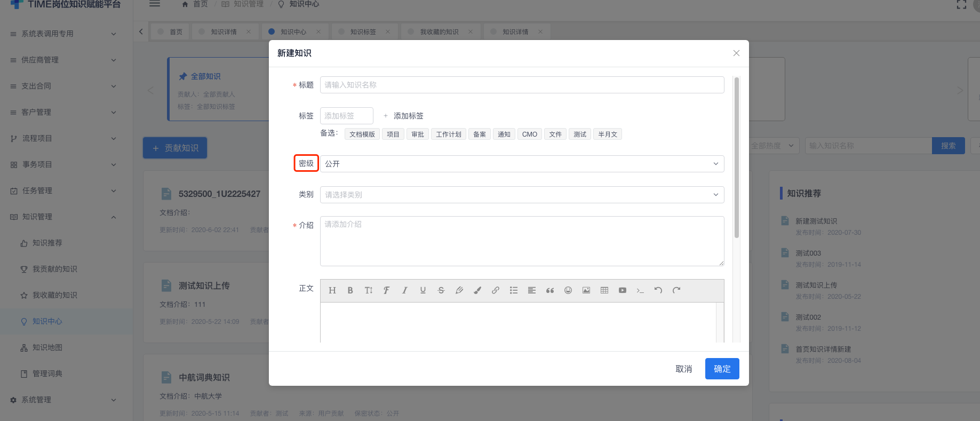Expand the 系统表调用专用 sidebar menu
980x421 pixels.
click(x=66, y=34)
